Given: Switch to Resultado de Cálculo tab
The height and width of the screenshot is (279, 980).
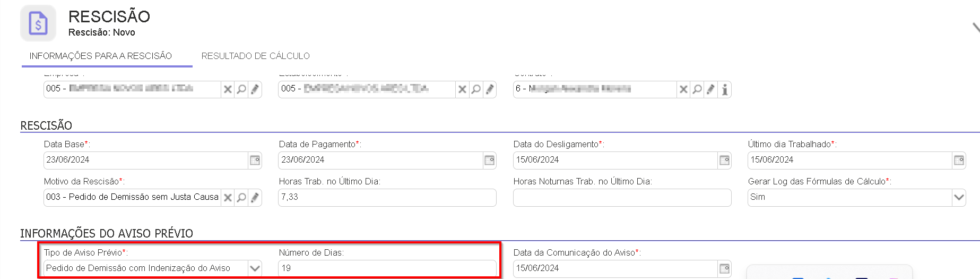Looking at the screenshot, I should point(256,56).
